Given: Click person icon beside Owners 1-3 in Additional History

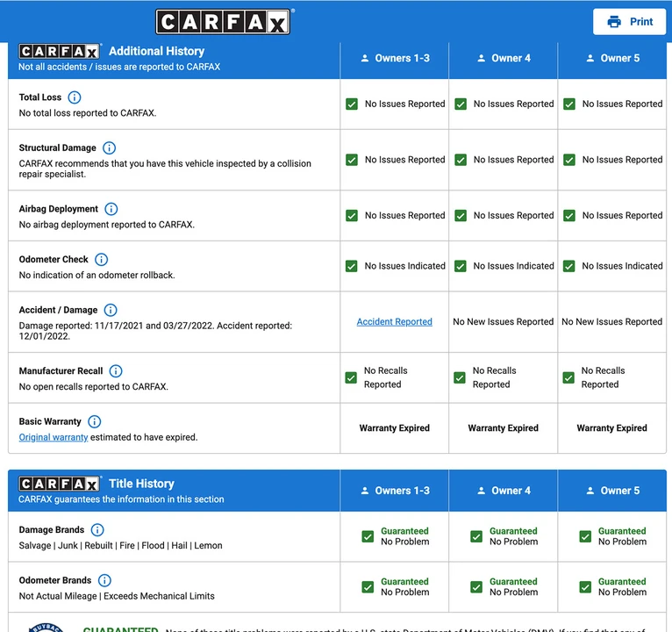Looking at the screenshot, I should click(365, 58).
